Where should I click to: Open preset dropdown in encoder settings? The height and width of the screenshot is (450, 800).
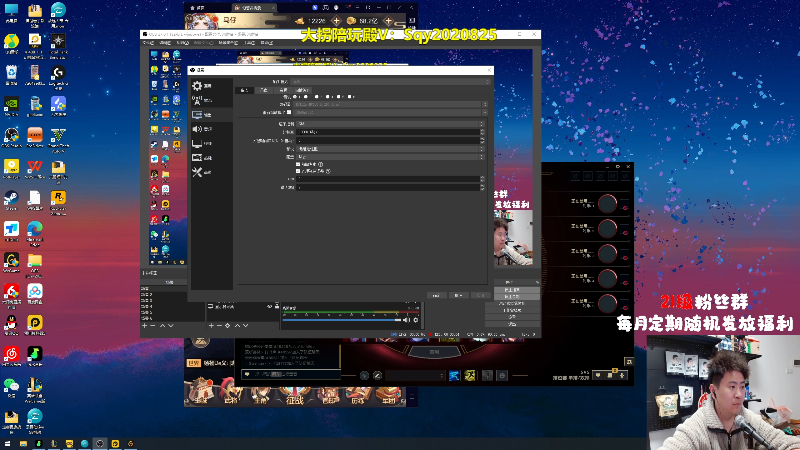390,149
